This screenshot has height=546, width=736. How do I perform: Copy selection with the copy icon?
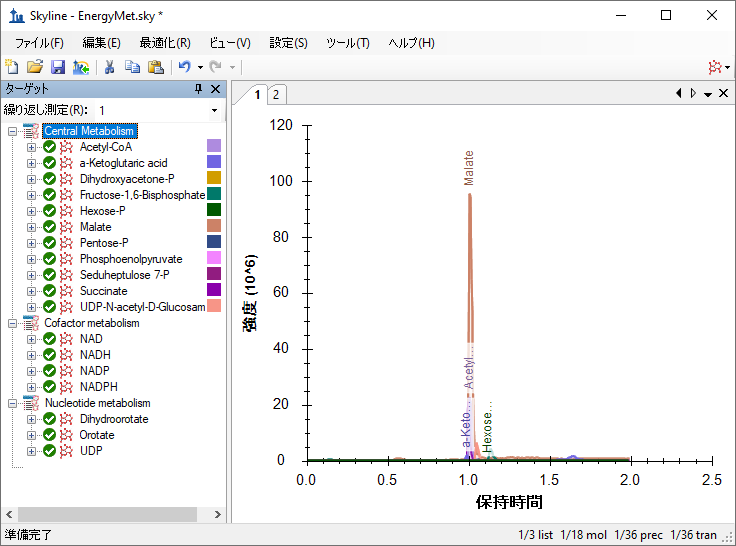point(132,67)
